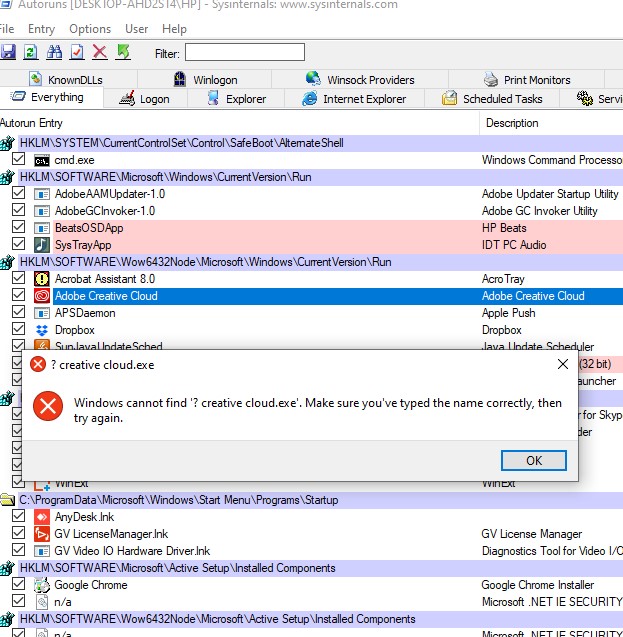Uncheck the cmd.exe entry checkbox
This screenshot has height=637, width=623.
pos(18,159)
